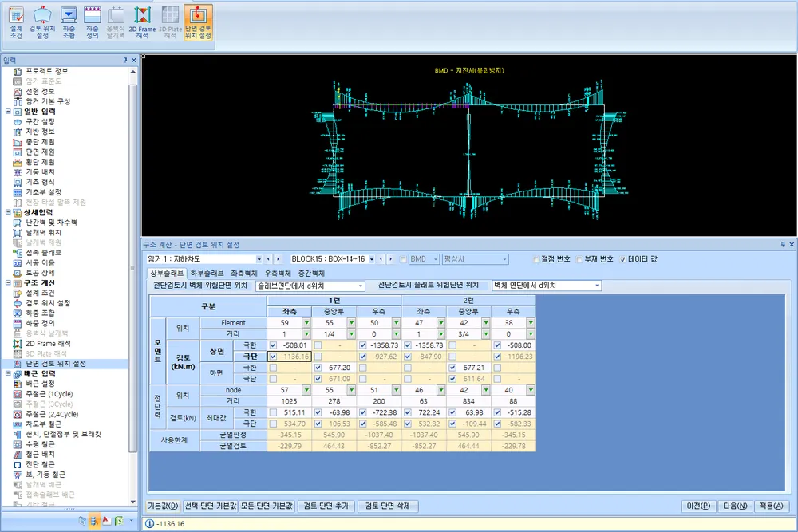Open the 하중 조합 ribbon tool
The image size is (798, 532).
69,22
